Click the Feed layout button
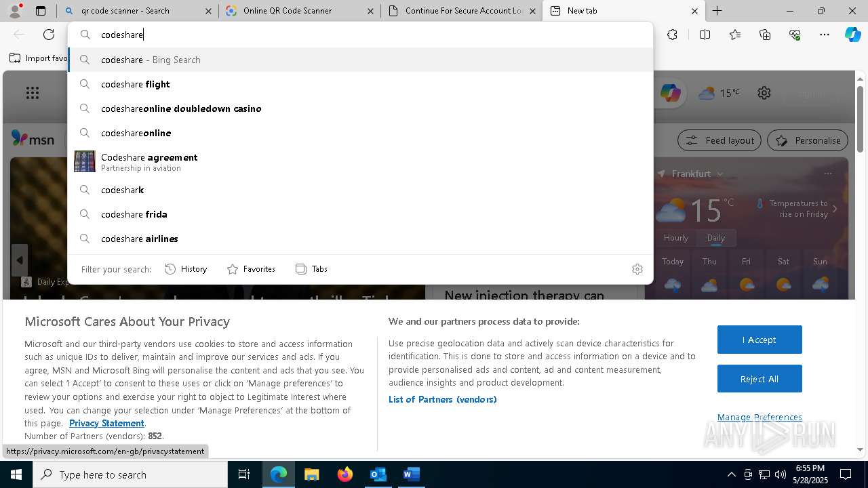 (x=719, y=140)
